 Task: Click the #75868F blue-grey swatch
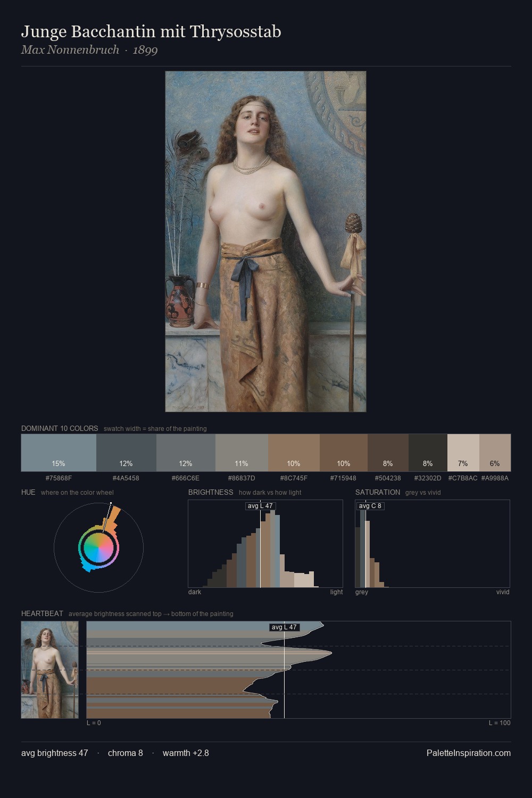(59, 453)
